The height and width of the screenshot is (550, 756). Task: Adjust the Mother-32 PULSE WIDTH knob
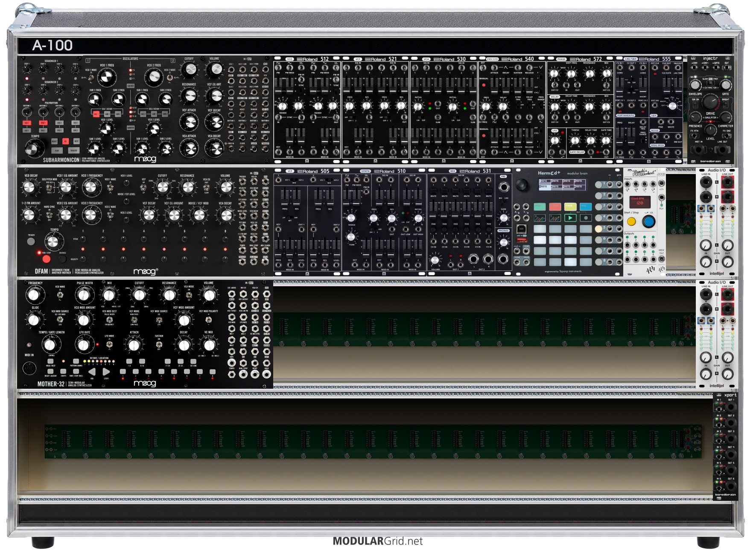[84, 295]
